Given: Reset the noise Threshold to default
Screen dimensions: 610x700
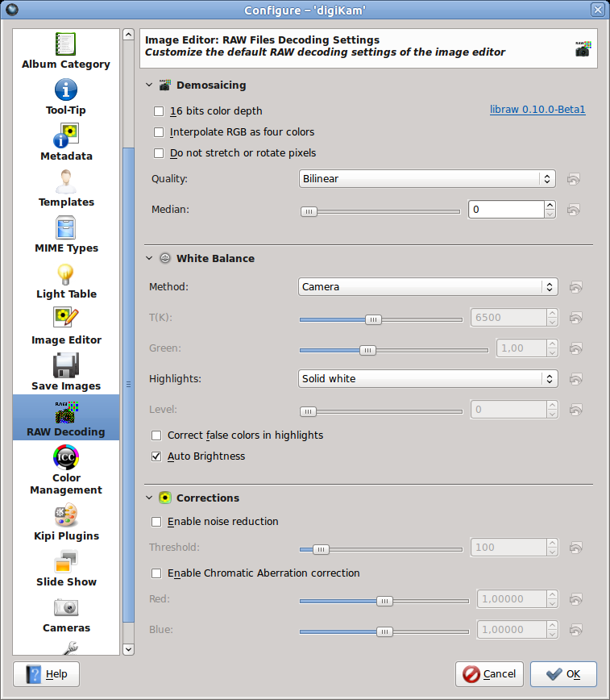Looking at the screenshot, I should coord(576,548).
